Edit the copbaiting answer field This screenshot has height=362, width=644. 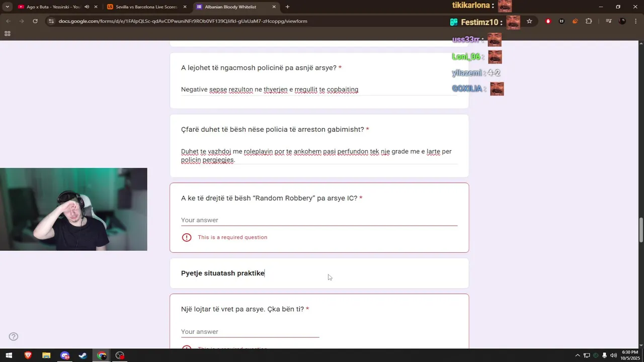tap(319, 89)
